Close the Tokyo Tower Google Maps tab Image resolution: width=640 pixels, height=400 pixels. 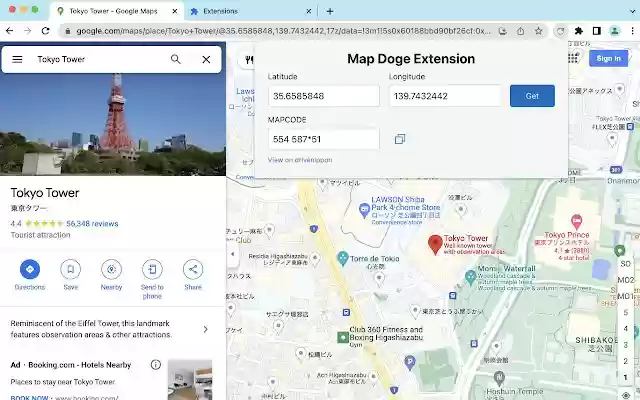click(175, 11)
